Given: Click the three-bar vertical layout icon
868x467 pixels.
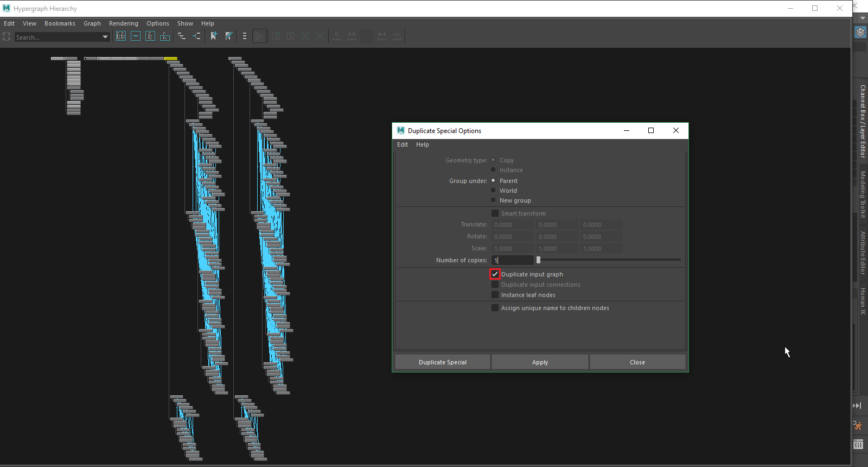Looking at the screenshot, I should click(245, 36).
